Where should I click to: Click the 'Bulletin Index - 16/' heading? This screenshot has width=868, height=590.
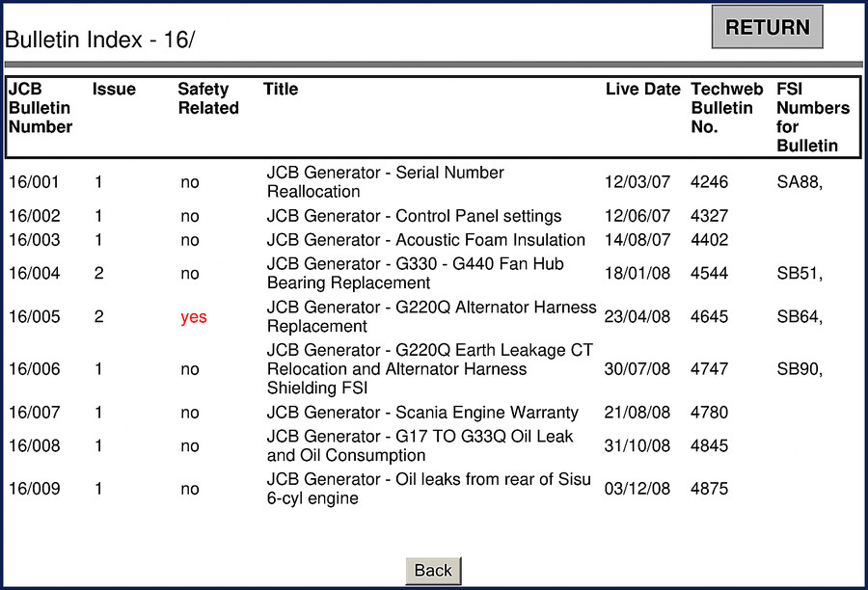click(99, 40)
